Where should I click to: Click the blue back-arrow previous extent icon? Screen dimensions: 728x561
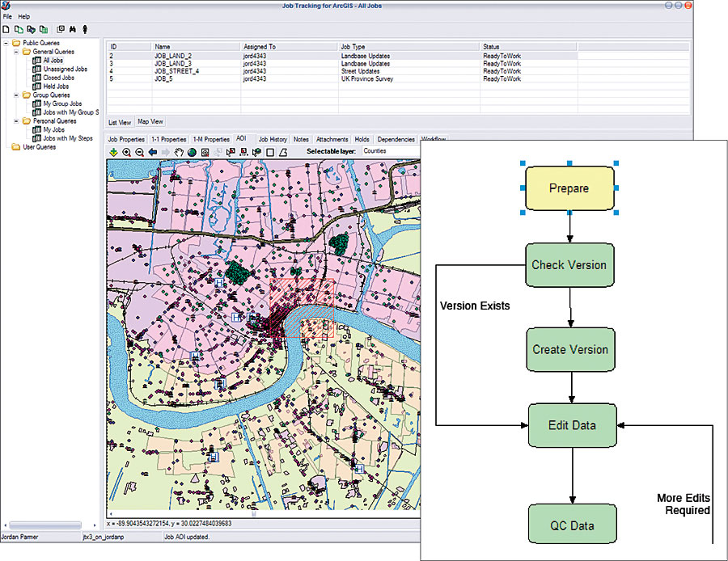pos(153,152)
